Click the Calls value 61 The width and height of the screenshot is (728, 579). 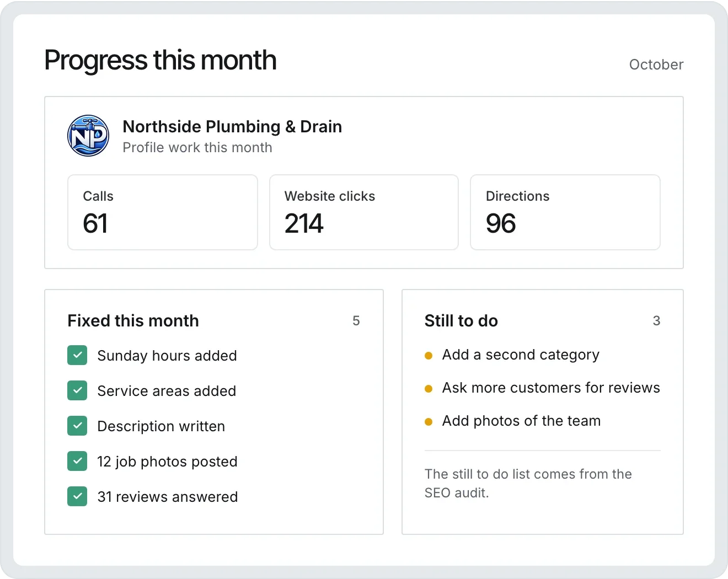coord(95,223)
